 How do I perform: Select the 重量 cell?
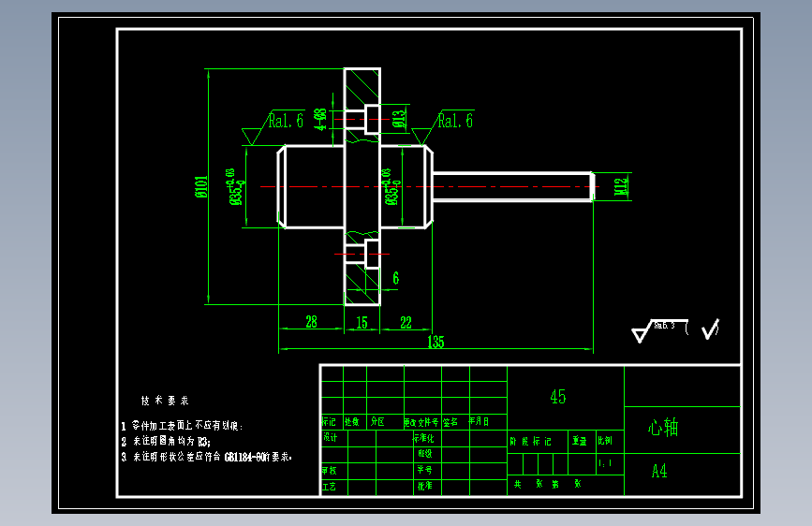pos(580,441)
